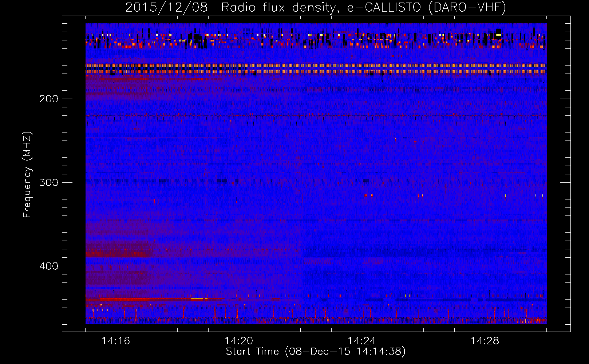Screen dimensions: 589x364
Task: Click the 400 frequency tick label
Action: pyautogui.click(x=49, y=266)
